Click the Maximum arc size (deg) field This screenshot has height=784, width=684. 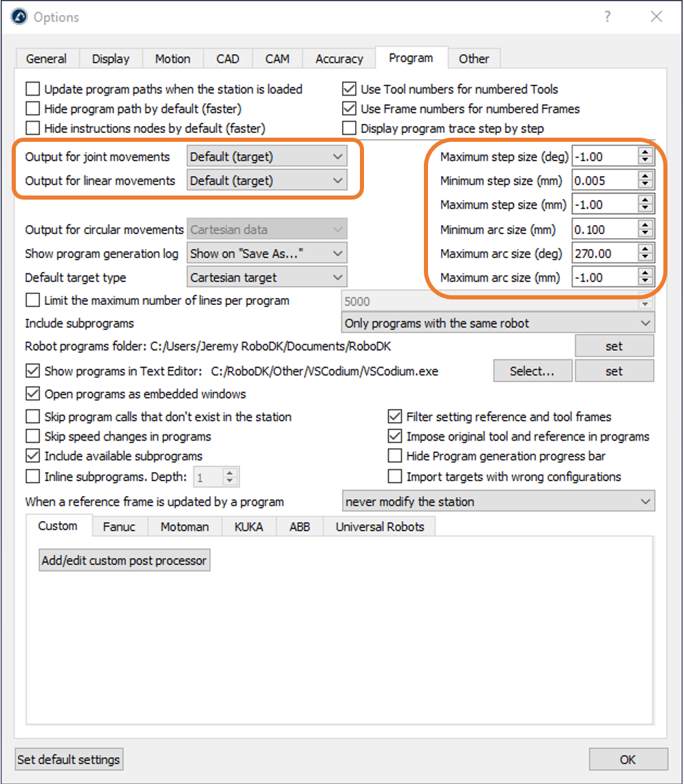point(605,253)
